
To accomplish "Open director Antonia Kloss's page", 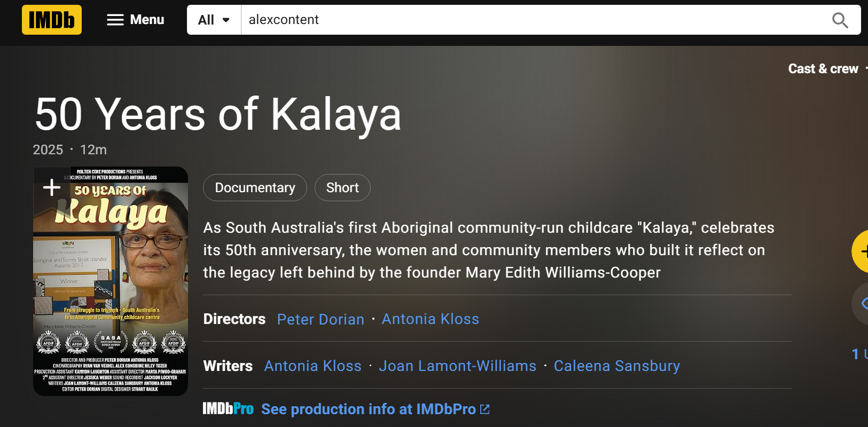I will coord(431,319).
